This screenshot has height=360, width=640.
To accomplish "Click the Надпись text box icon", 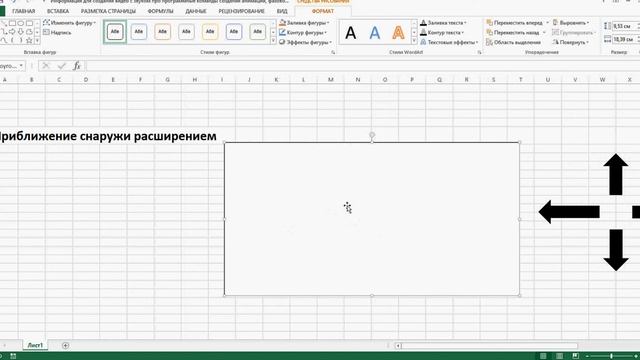I will coord(46,32).
